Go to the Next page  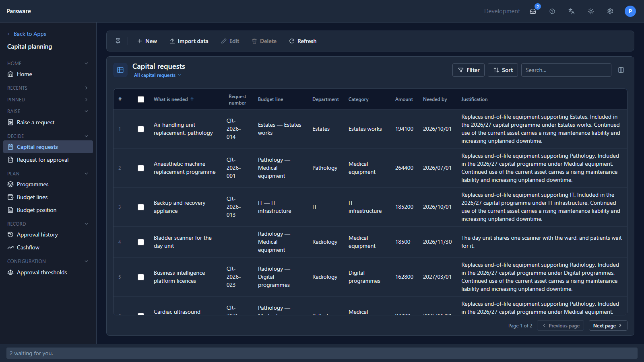(608, 326)
